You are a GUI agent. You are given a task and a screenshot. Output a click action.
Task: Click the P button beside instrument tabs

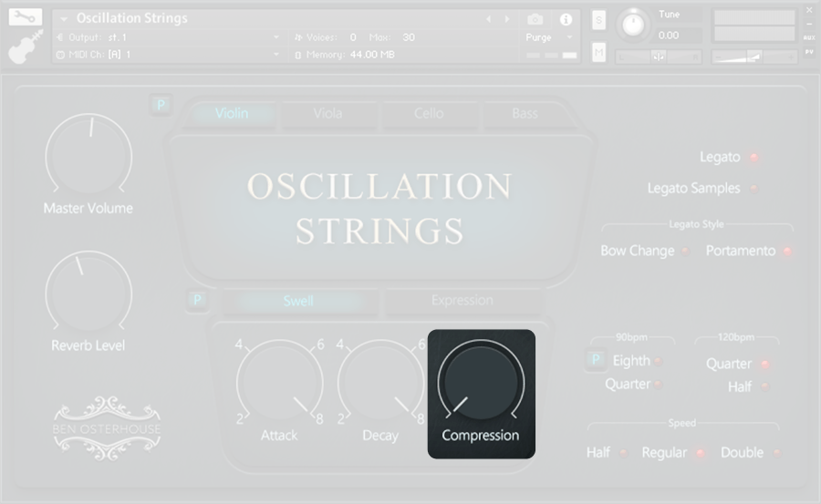[161, 105]
